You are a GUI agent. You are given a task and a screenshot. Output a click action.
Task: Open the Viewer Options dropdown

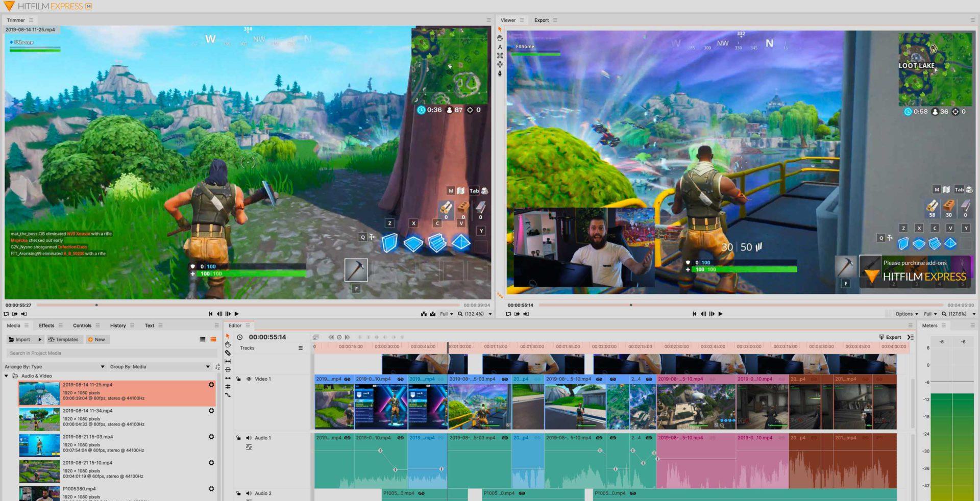pos(906,314)
